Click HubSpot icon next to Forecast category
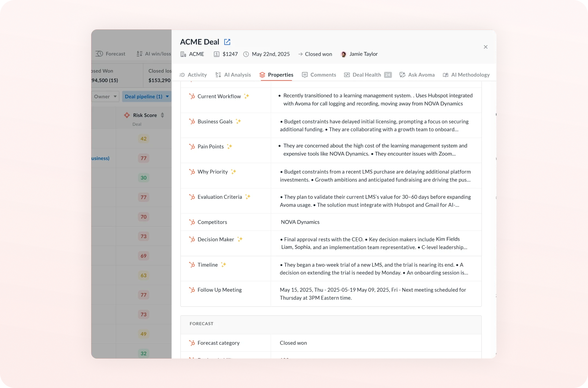588x388 pixels. [192, 343]
